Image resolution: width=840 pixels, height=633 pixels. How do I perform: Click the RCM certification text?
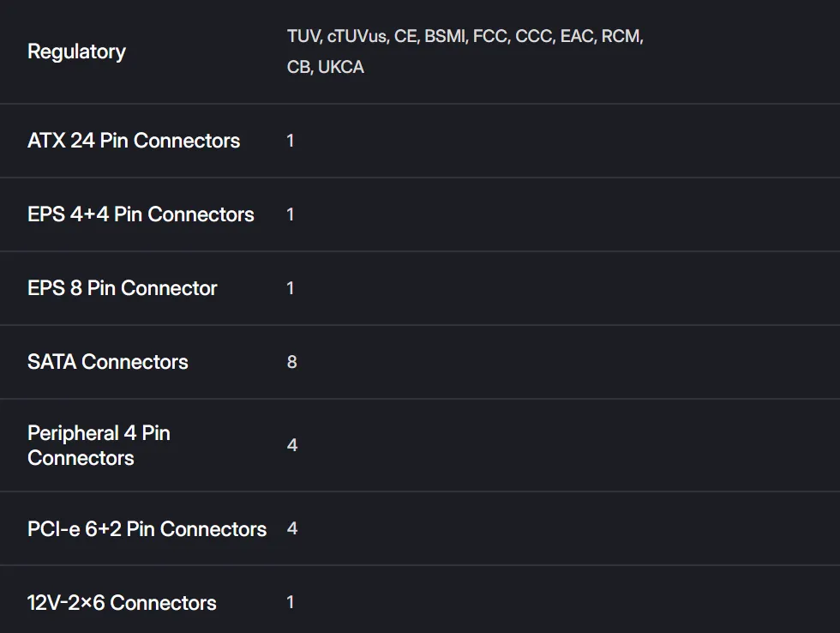point(621,37)
